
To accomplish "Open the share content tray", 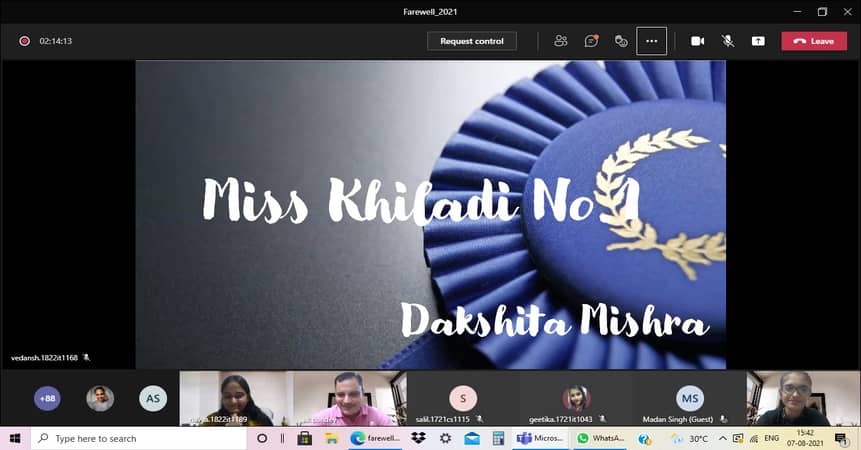I will (x=758, y=41).
